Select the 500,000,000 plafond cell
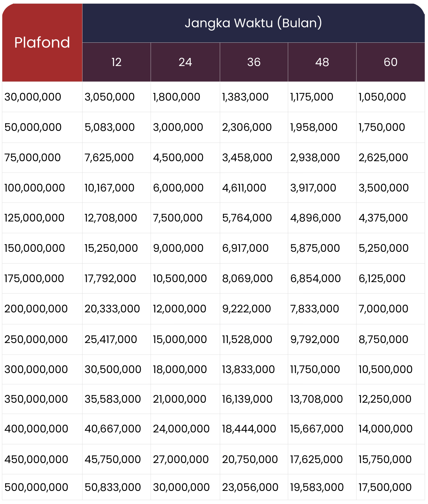The height and width of the screenshot is (504, 428). tap(36, 487)
